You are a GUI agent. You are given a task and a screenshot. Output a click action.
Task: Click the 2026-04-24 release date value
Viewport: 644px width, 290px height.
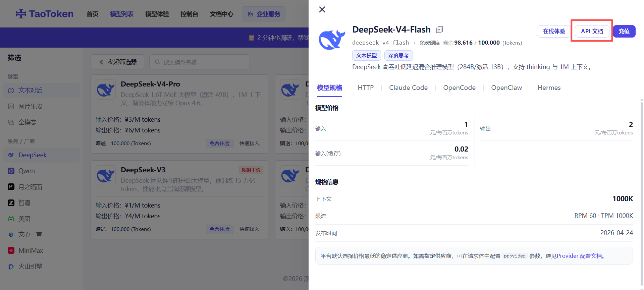point(616,233)
